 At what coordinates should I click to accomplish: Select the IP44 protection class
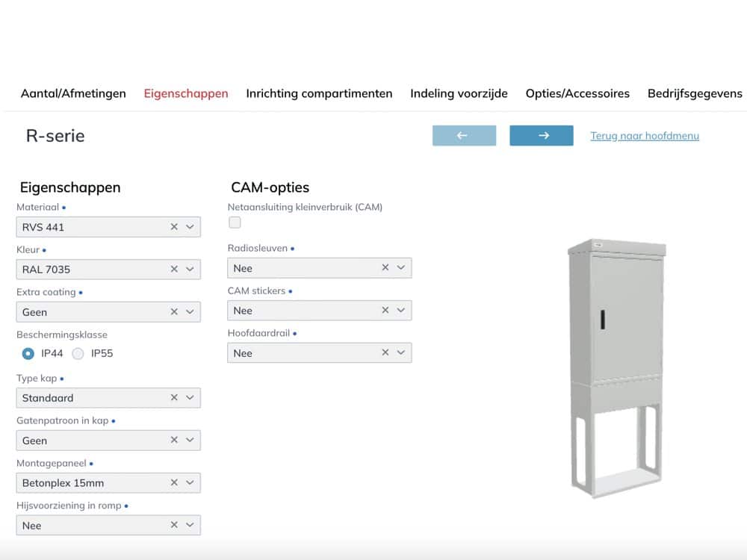point(28,353)
